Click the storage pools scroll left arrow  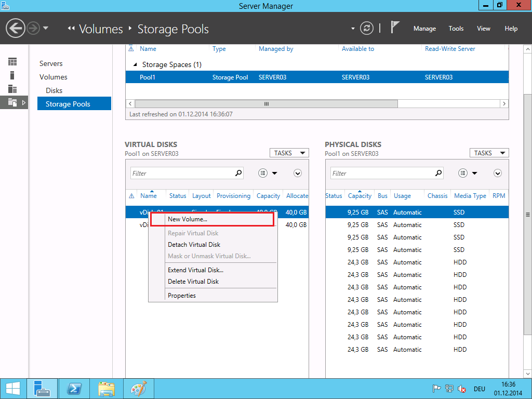[130, 103]
